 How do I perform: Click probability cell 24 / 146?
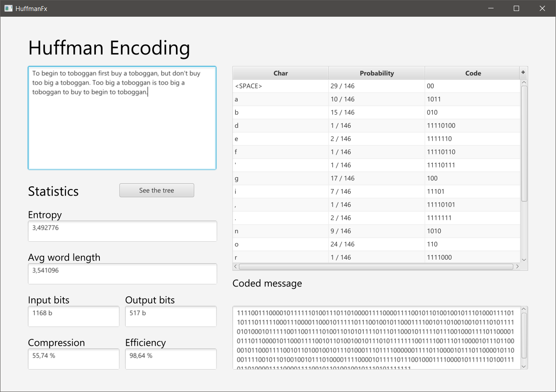pyautogui.click(x=377, y=244)
